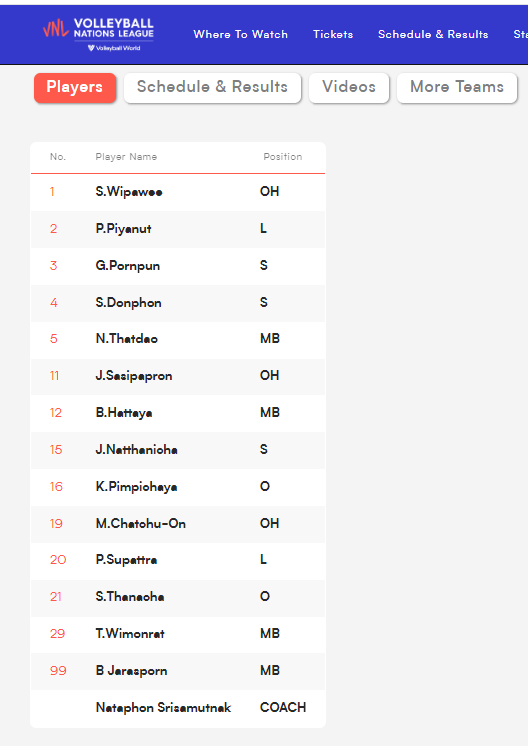528x746 pixels.
Task: Switch to the Videos tab
Action: [349, 88]
